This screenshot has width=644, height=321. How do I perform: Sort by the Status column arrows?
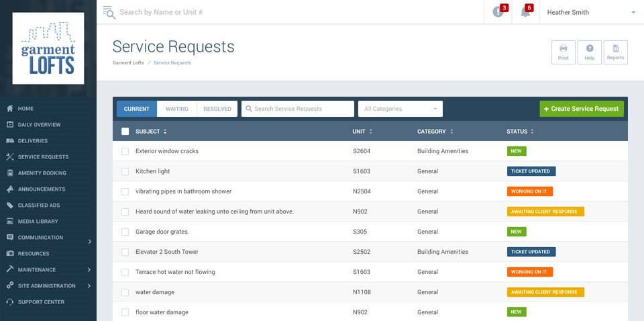coord(532,132)
